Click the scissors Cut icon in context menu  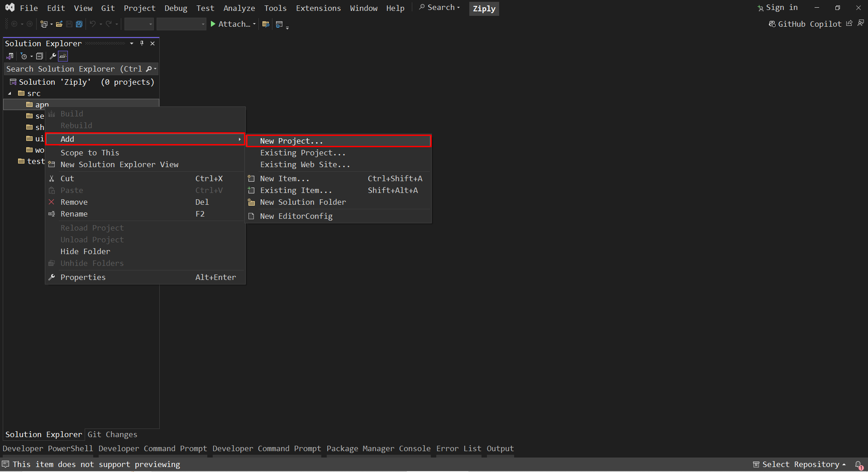tap(52, 178)
